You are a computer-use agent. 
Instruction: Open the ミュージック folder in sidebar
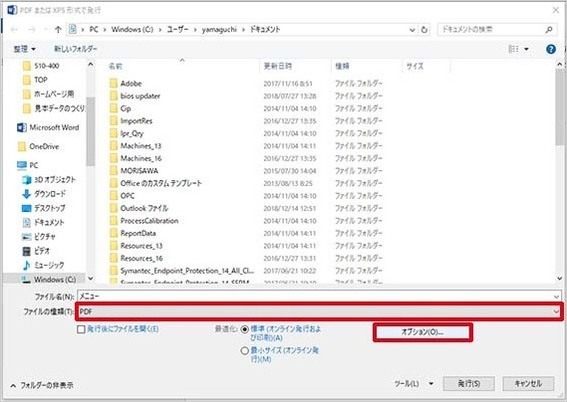[x=43, y=265]
